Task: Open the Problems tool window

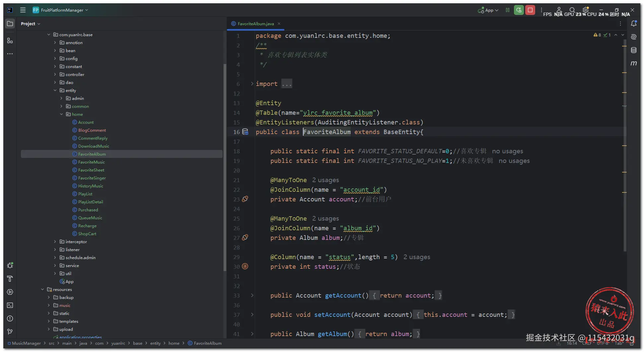Action: [x=10, y=318]
